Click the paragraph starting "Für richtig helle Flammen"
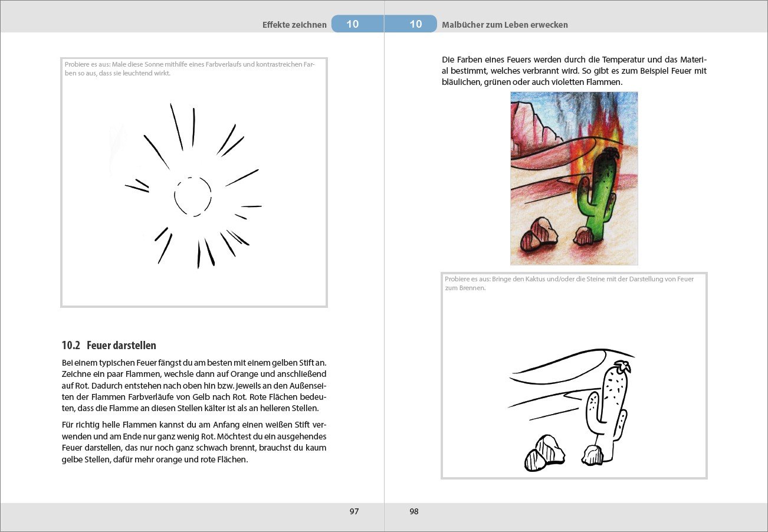 [x=194, y=442]
